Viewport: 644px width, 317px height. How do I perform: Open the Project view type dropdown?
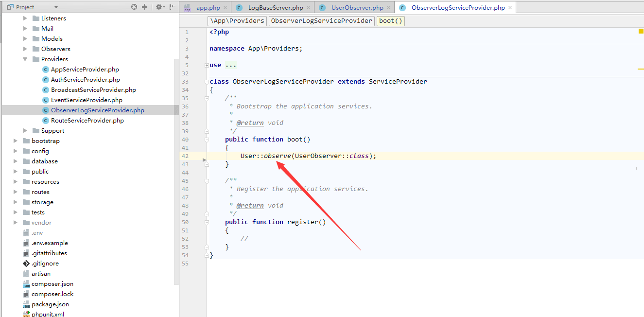56,7
